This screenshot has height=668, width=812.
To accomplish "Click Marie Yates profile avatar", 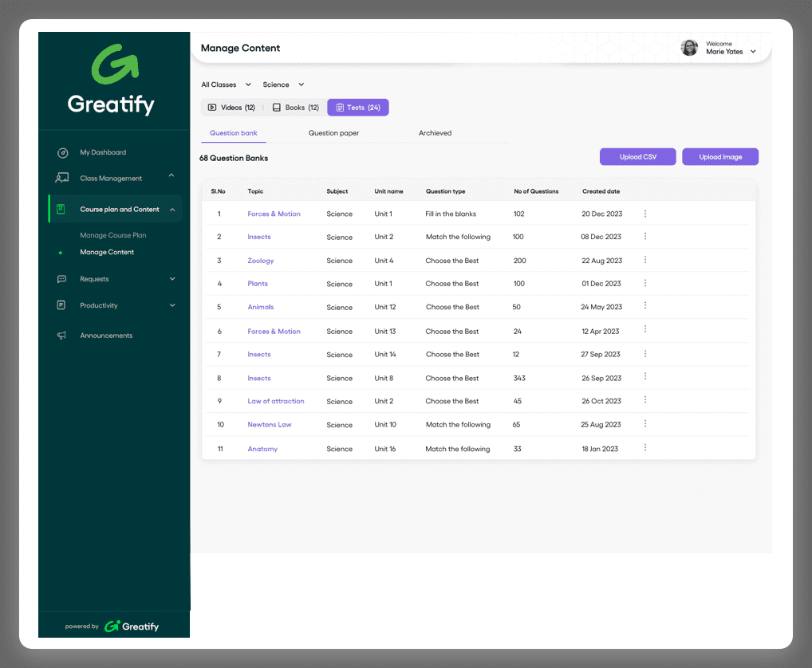I will pyautogui.click(x=689, y=48).
